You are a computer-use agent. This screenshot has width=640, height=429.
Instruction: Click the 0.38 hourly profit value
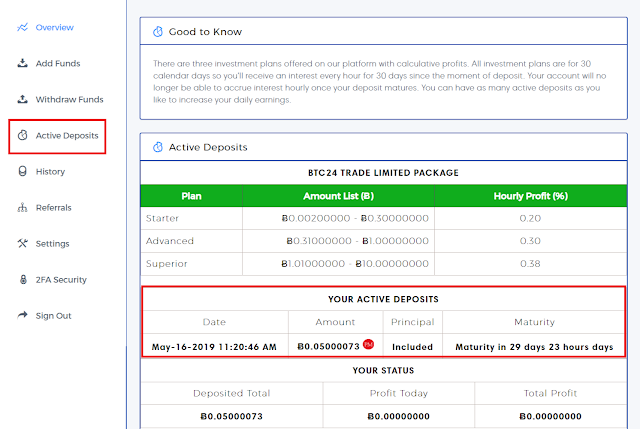(x=530, y=264)
